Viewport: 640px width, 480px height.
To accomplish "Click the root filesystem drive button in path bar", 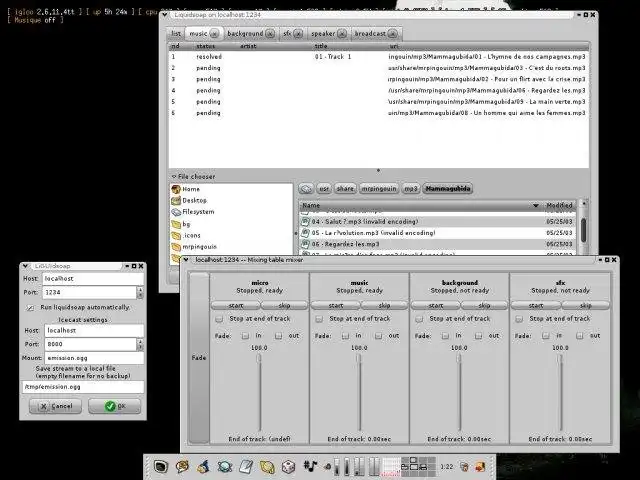I will tap(306, 189).
